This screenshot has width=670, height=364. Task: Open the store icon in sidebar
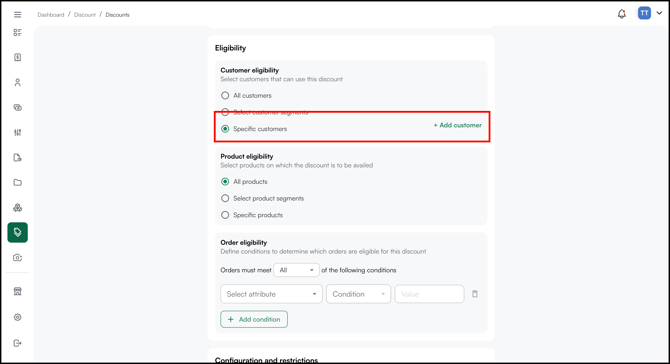18,291
